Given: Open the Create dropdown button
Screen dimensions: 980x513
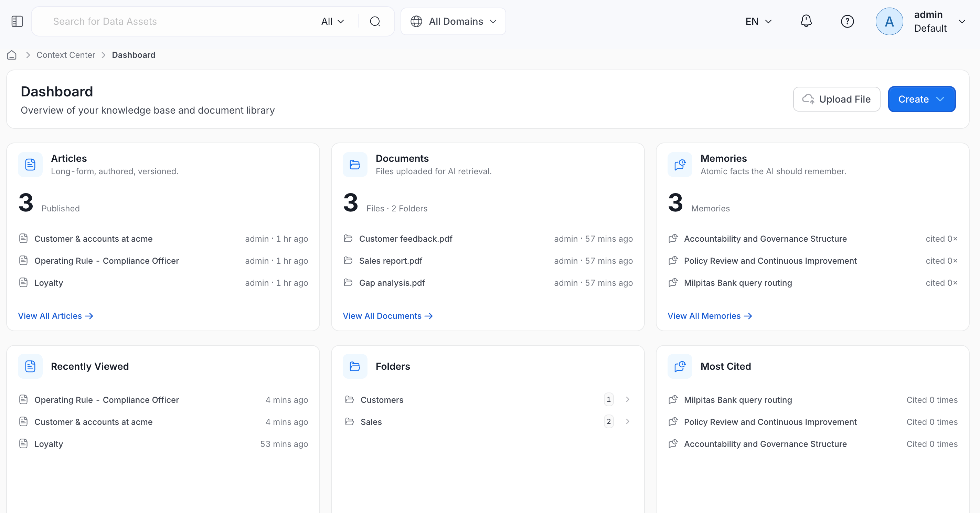Looking at the screenshot, I should pyautogui.click(x=922, y=99).
